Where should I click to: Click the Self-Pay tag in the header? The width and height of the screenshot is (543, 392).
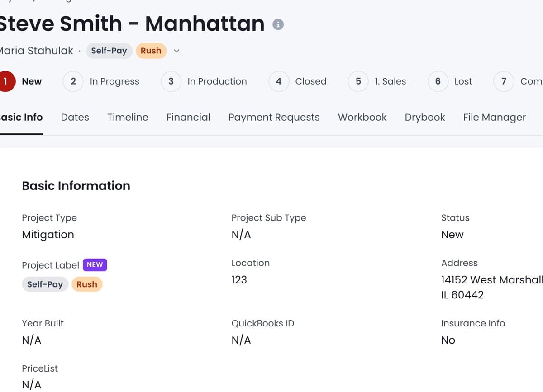pyautogui.click(x=109, y=51)
